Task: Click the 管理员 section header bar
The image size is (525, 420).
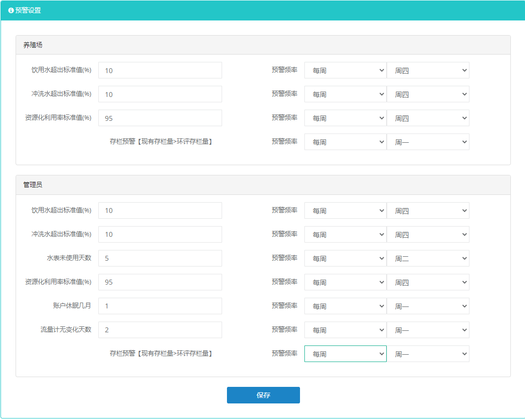Action: click(263, 185)
